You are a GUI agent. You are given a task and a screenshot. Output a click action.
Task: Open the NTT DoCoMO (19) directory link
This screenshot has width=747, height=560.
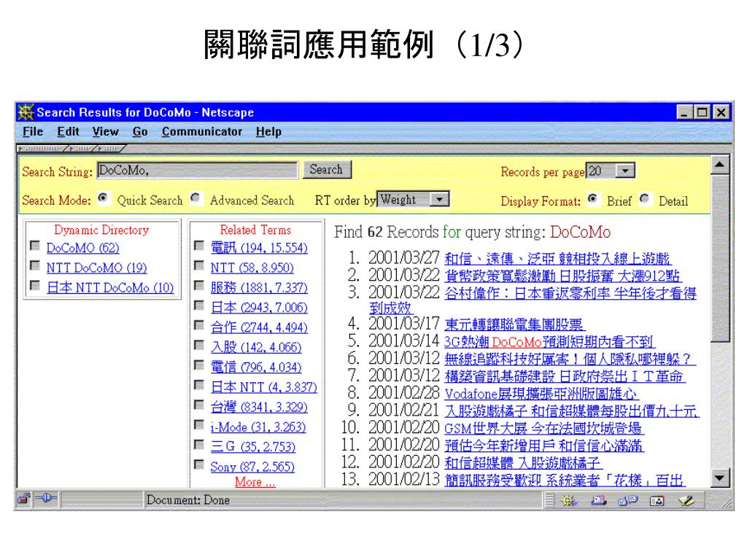(97, 268)
